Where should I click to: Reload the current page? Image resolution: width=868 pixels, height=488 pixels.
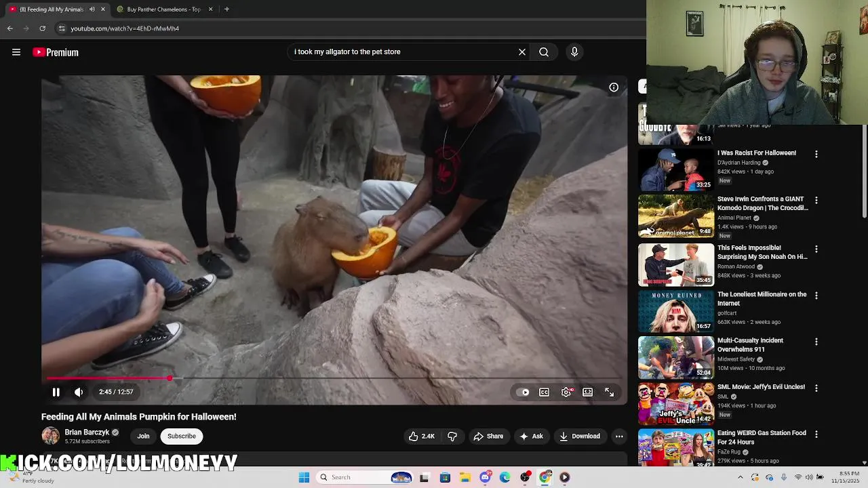pyautogui.click(x=43, y=28)
